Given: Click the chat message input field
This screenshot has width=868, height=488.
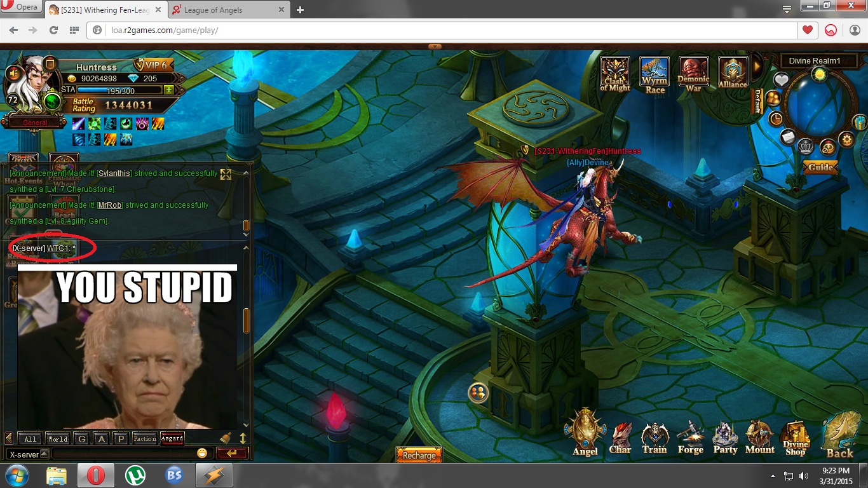Looking at the screenshot, I should 124,454.
